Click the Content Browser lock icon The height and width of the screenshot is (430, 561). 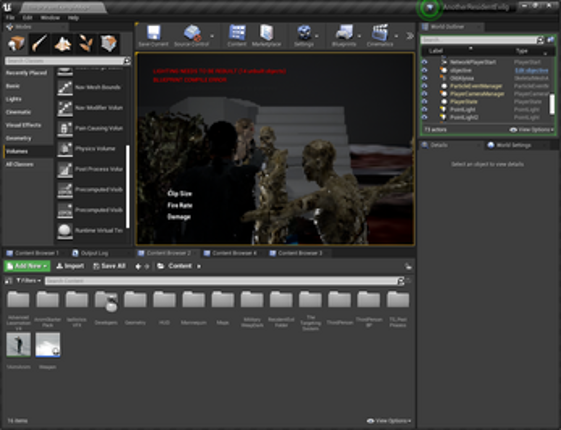coord(408,267)
